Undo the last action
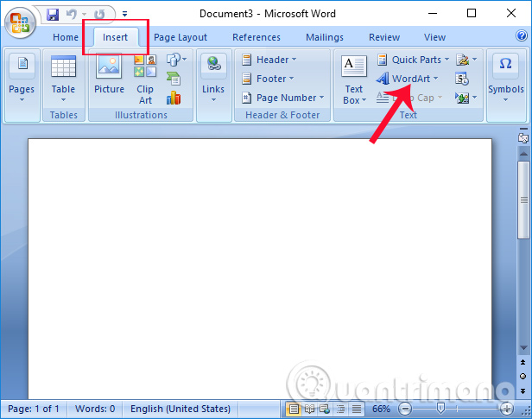This screenshot has height=419, width=532. click(x=71, y=14)
